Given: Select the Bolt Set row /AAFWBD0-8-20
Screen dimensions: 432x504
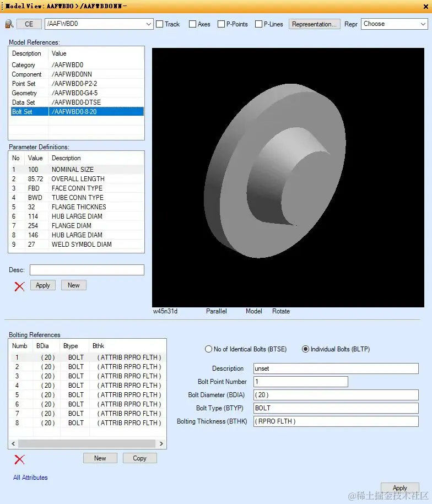Looking at the screenshot, I should coord(77,111).
